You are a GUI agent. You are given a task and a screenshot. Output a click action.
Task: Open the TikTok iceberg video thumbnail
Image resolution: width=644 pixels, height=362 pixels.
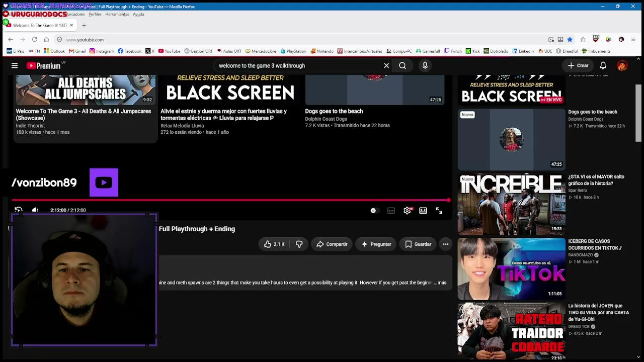[x=511, y=269]
